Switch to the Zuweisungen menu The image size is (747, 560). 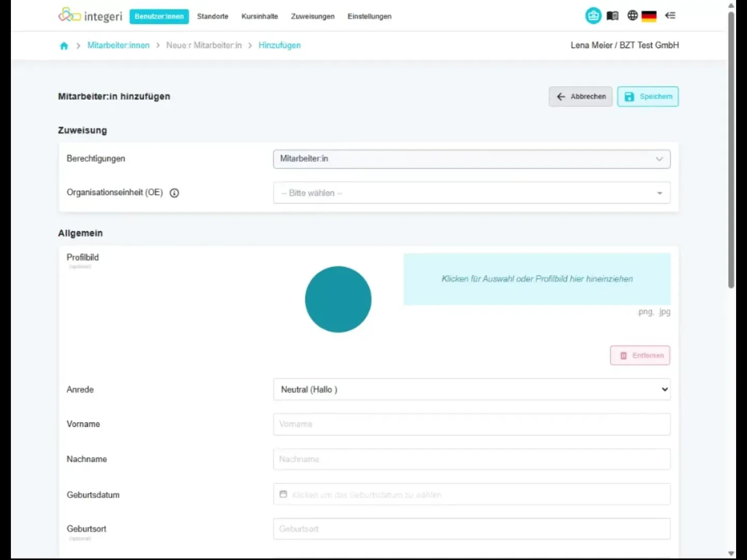(x=313, y=17)
